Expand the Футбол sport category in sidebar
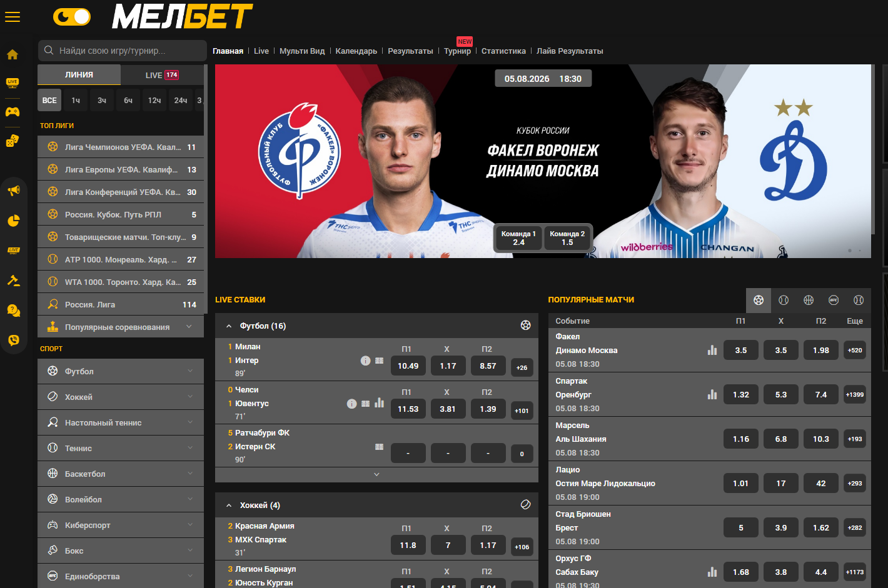888x588 pixels. (121, 371)
